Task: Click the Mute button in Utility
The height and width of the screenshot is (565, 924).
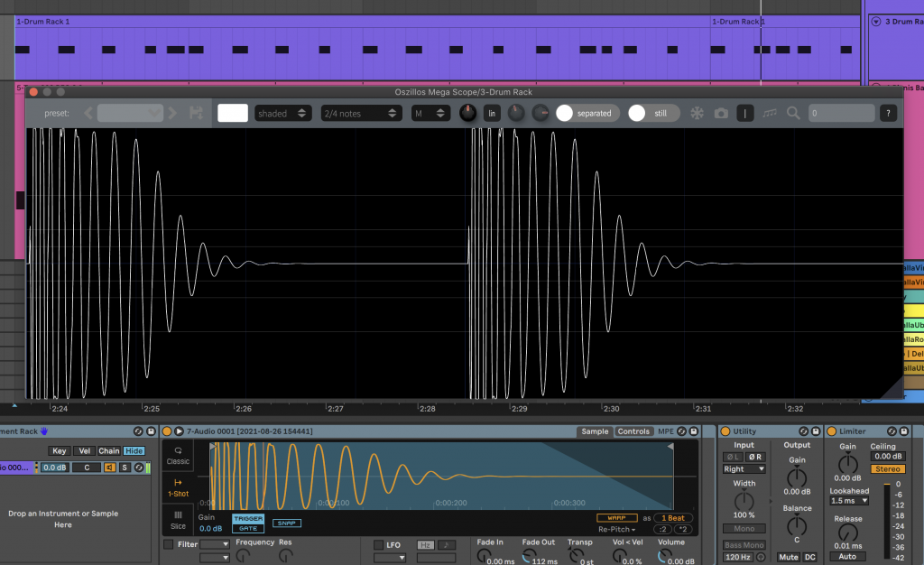Action: point(789,557)
